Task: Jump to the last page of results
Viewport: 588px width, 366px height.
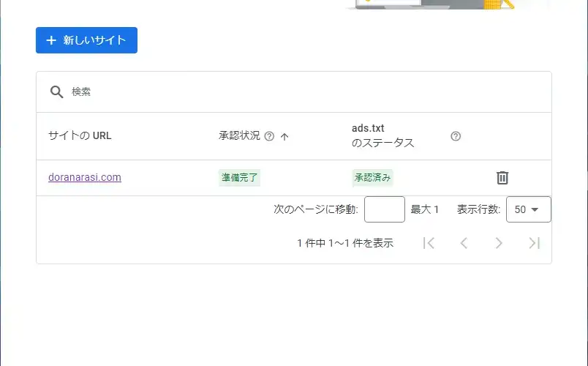Action: (534, 243)
